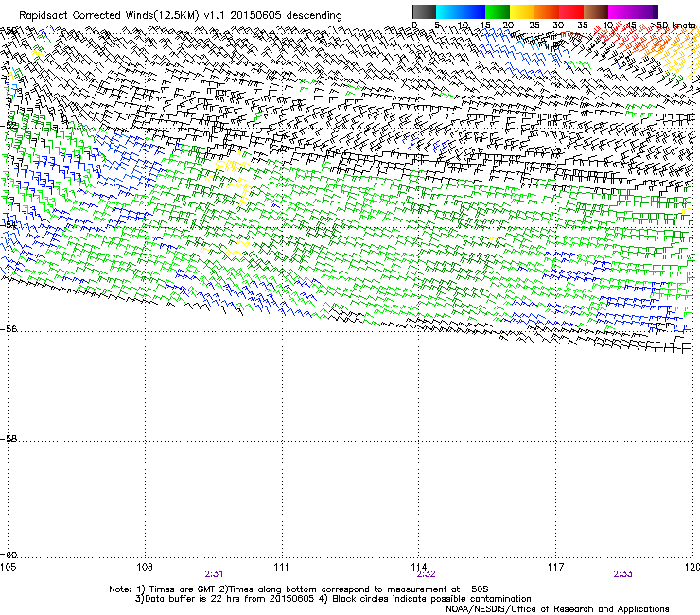Click the purple 45-50 knots legend swatch
The width and height of the screenshot is (700, 615).
click(x=645, y=11)
